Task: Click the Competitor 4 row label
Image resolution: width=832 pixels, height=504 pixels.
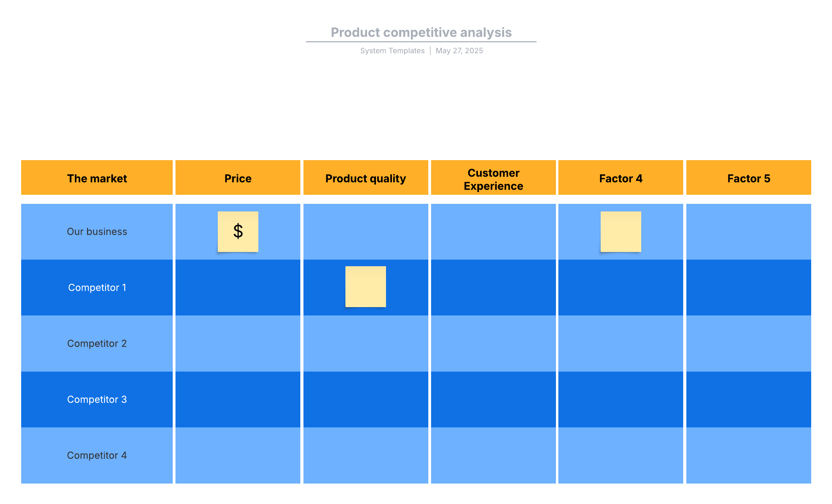Action: (x=97, y=455)
